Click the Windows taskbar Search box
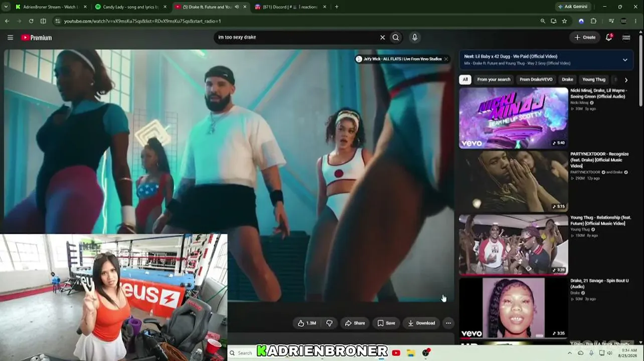The image size is (644, 361). point(242,353)
